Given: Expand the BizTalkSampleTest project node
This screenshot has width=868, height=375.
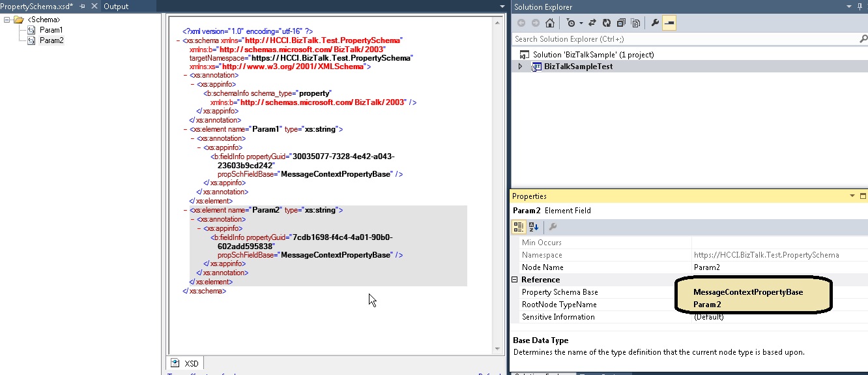Looking at the screenshot, I should (x=520, y=67).
